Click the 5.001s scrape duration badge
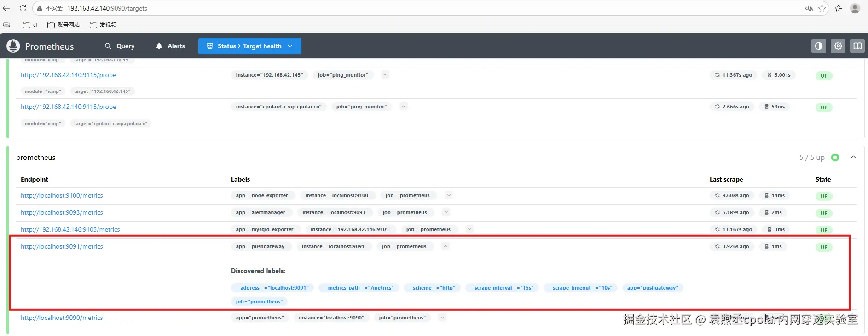Image resolution: width=868 pixels, height=336 pixels. pyautogui.click(x=778, y=75)
